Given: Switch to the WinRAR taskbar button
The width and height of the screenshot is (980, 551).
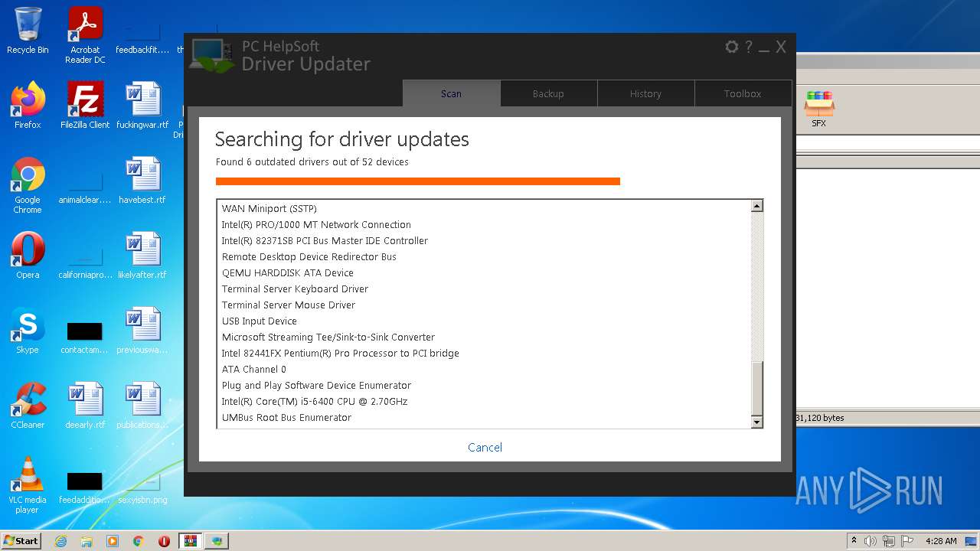Looking at the screenshot, I should coord(191,541).
